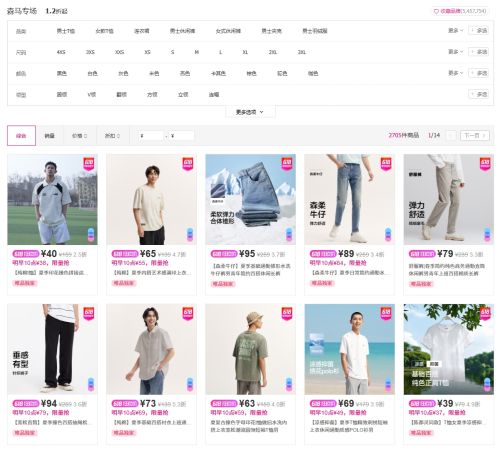Enable 多选 multi-select in the 领型 row

pyautogui.click(x=479, y=94)
